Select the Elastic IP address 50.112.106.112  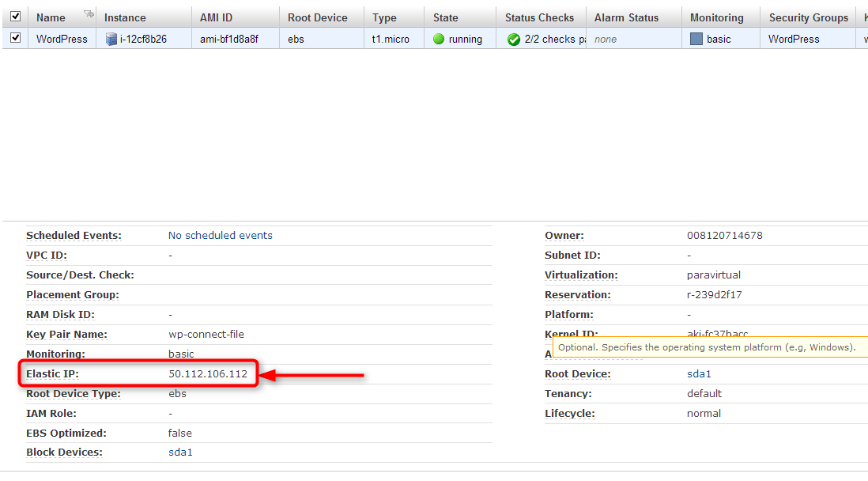(208, 373)
